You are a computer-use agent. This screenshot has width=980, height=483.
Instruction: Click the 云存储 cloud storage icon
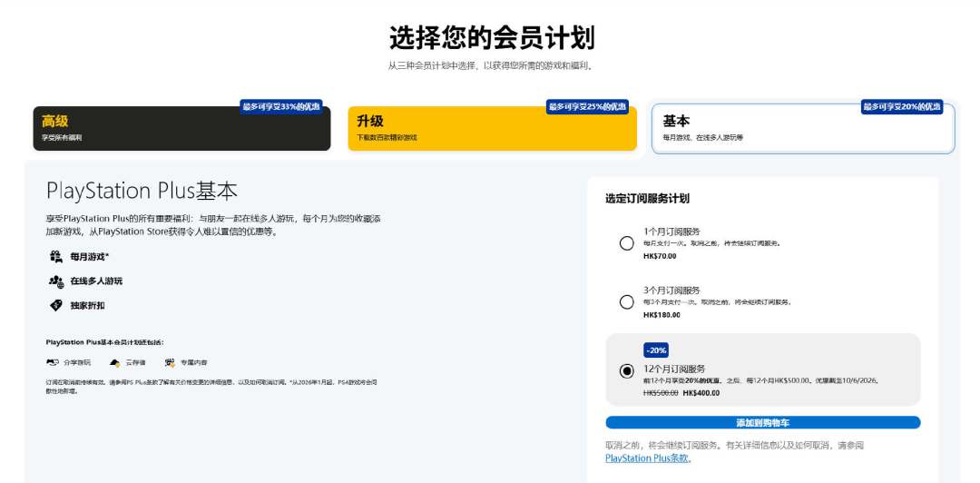pos(114,362)
